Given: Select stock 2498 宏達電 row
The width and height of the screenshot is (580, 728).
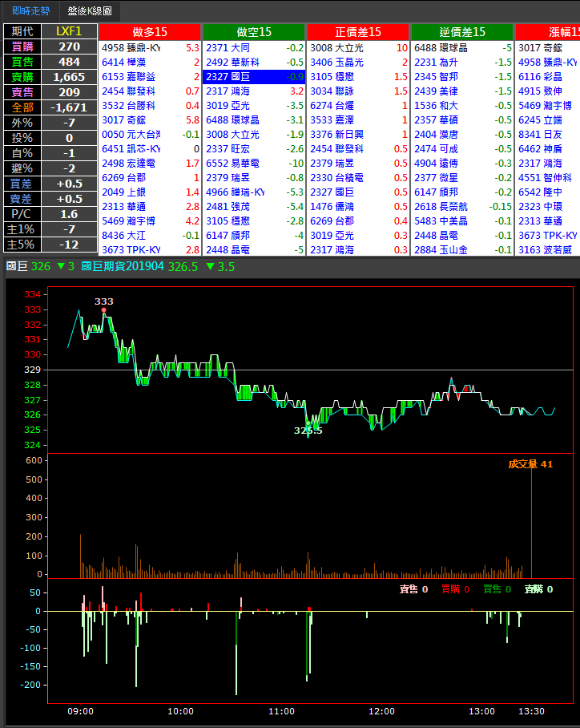Looking at the screenshot, I should tap(150, 164).
